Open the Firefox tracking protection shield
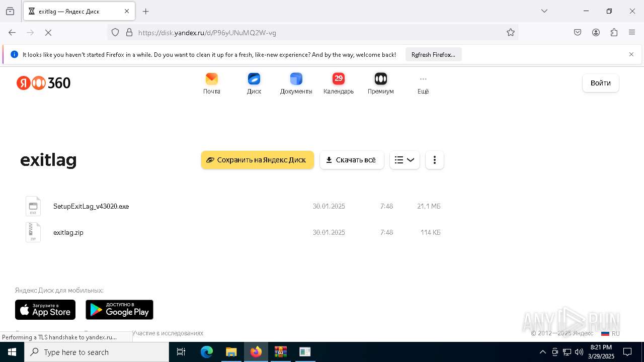This screenshot has width=644, height=362. click(115, 33)
